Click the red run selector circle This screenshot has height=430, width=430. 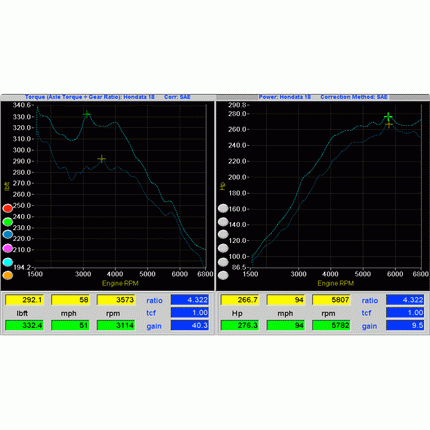click(x=8, y=208)
